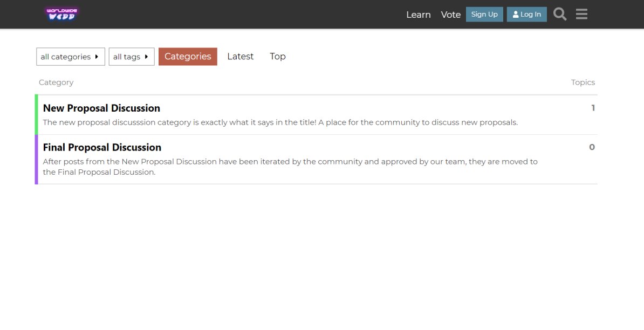
Task: Click the Worldwide Webb logo
Action: [x=61, y=14]
